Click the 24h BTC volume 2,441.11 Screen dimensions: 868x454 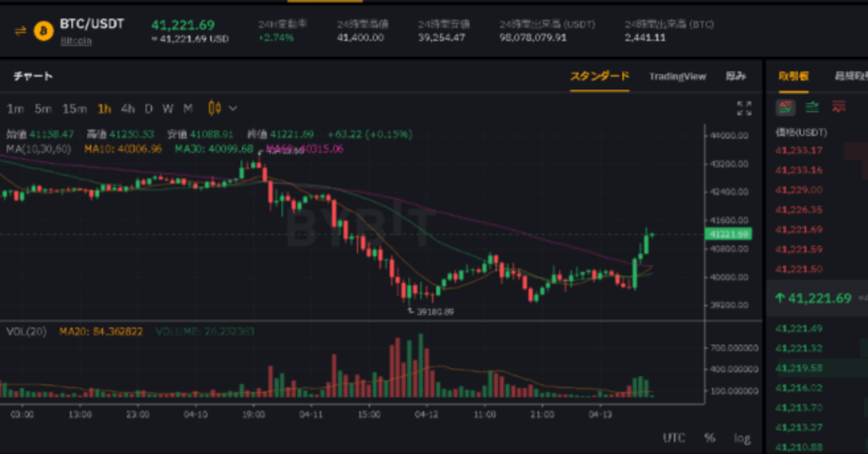click(645, 38)
